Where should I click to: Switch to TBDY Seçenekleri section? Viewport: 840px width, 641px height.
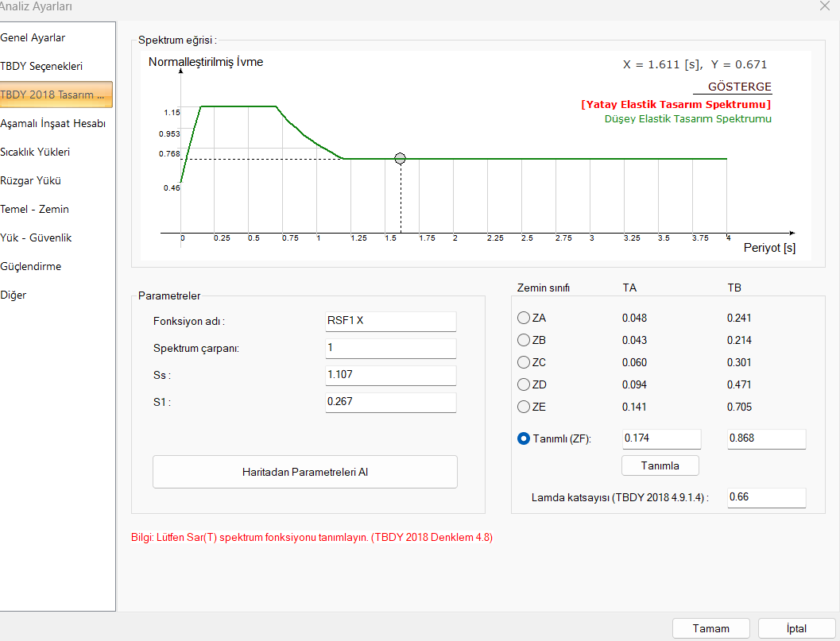pyautogui.click(x=41, y=66)
